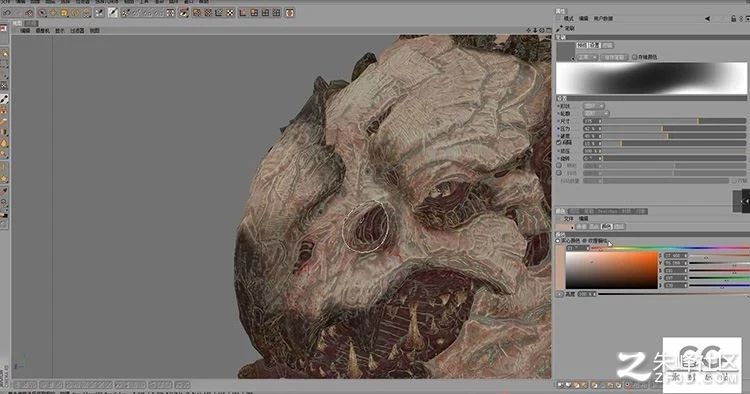Open the viewport 过滤器 menu
This screenshot has height=394, width=750.
pyautogui.click(x=77, y=31)
